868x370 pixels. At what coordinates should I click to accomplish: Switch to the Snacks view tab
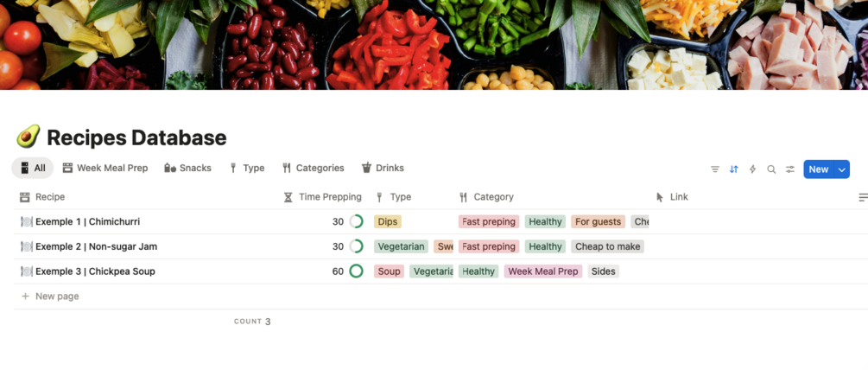[187, 168]
